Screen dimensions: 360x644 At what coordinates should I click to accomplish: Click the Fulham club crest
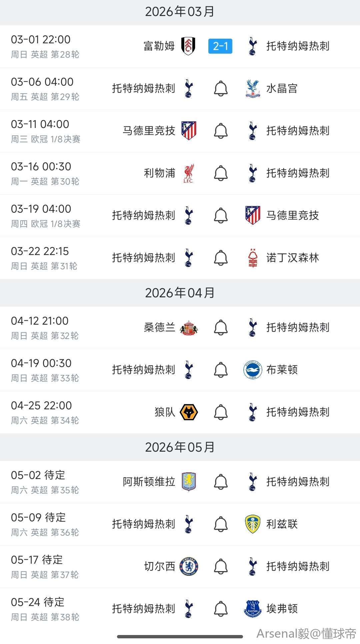188,46
